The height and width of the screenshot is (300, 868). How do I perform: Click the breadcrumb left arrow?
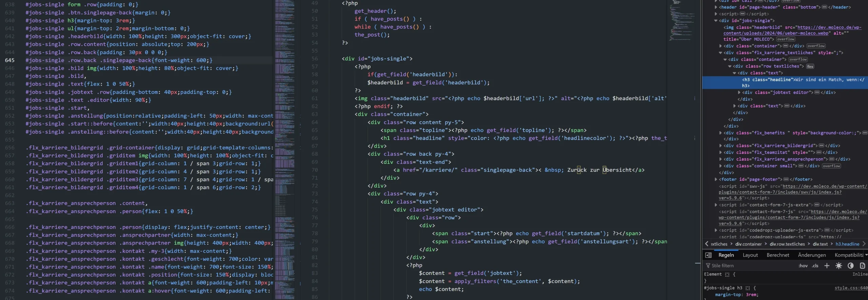tap(707, 244)
